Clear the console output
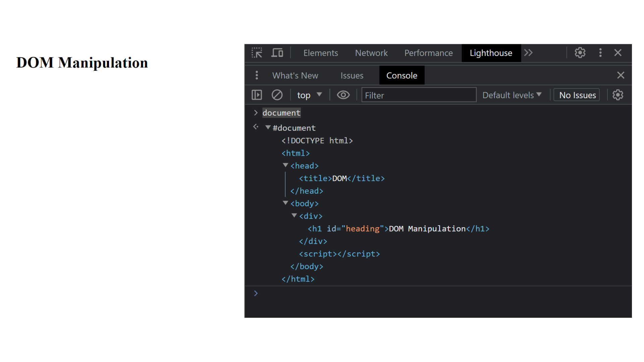Viewport: 644px width, 362px height. 277,95
